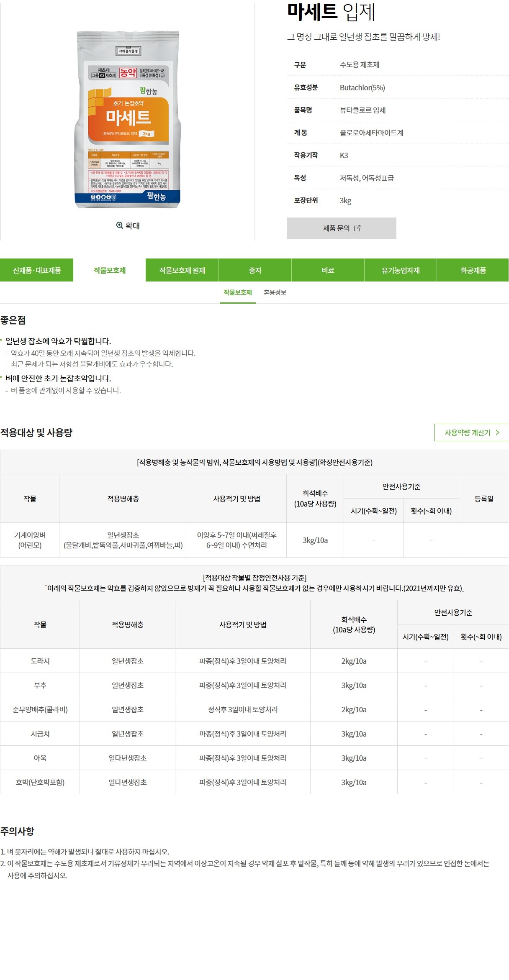The height and width of the screenshot is (980, 509).
Task: Click the 3kg/10a dosage for 기계이앙벼
Action: (x=315, y=540)
